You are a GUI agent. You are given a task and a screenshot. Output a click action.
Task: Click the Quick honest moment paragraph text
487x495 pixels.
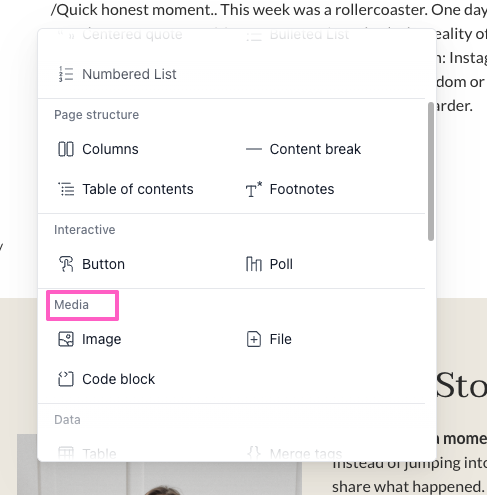[269, 9]
